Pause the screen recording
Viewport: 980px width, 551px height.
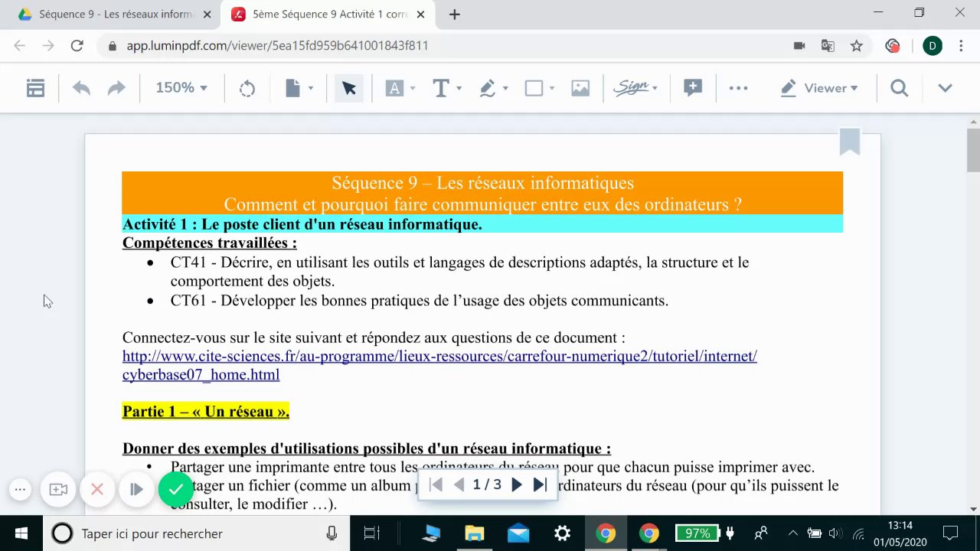point(136,490)
